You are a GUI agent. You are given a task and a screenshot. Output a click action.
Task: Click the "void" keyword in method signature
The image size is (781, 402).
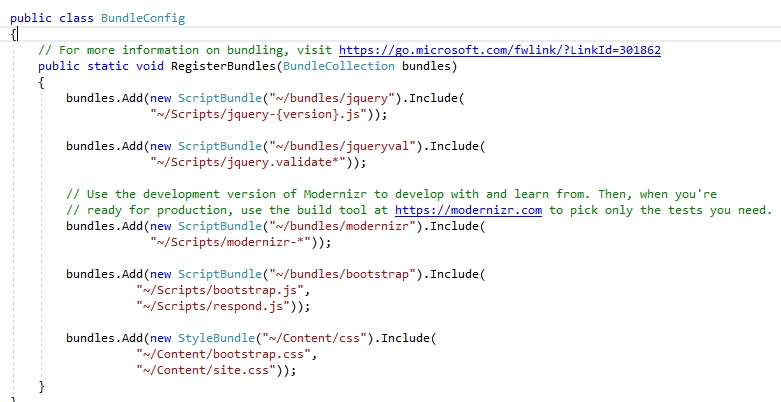pos(150,66)
